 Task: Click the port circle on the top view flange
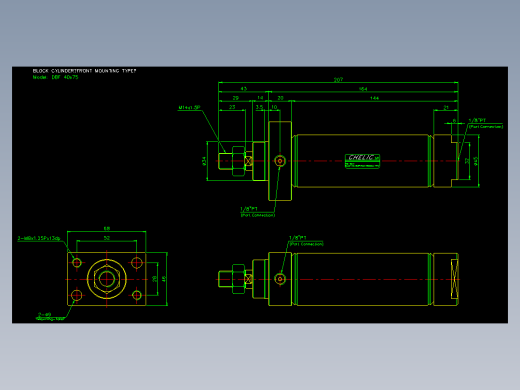(x=280, y=161)
